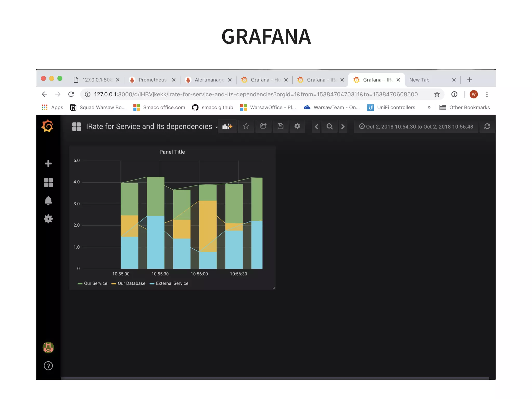Open Other Bookmarks folder
Screen dimensions: 532x399
tap(464, 107)
